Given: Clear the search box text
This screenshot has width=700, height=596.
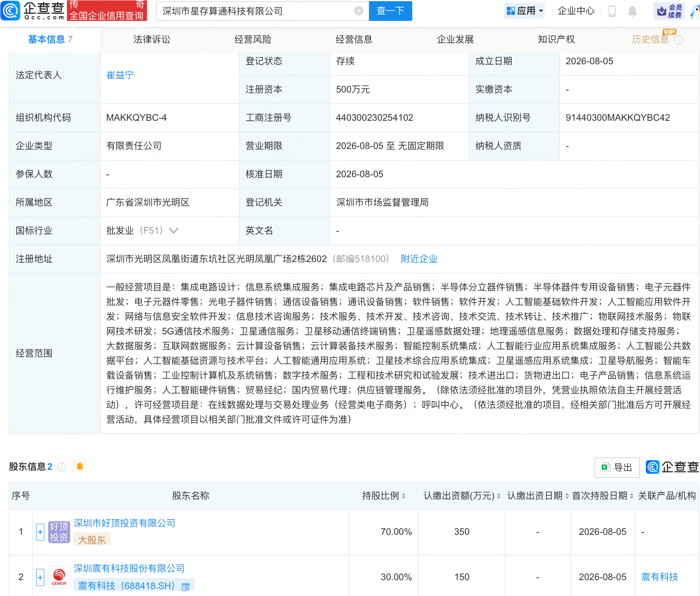Looking at the screenshot, I should [359, 11].
